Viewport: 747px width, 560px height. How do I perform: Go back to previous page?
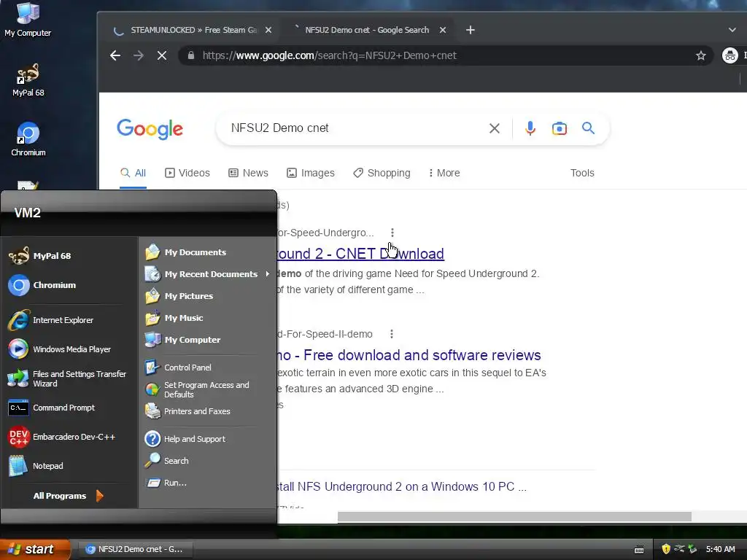point(115,55)
